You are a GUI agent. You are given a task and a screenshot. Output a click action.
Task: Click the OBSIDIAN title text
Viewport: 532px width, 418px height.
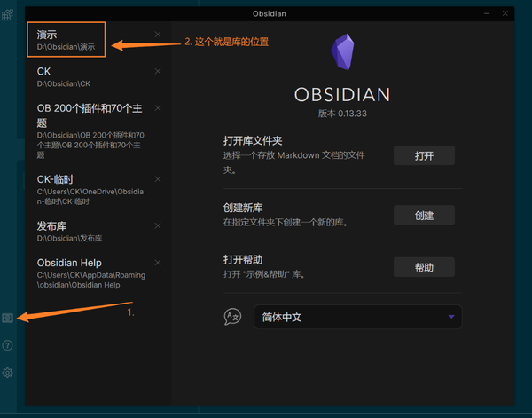[x=342, y=94]
